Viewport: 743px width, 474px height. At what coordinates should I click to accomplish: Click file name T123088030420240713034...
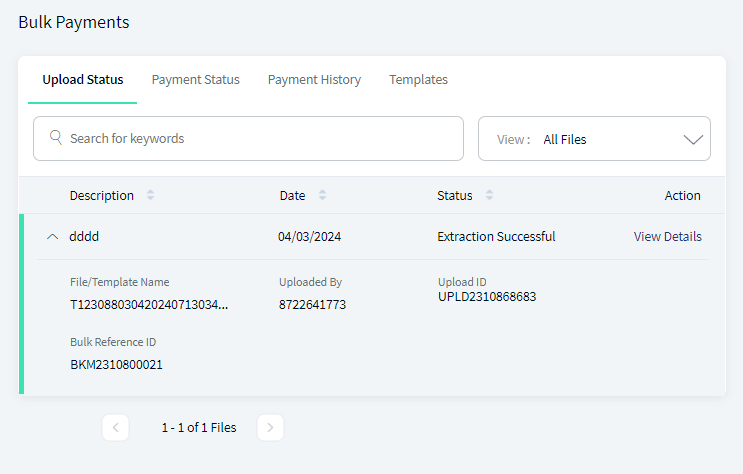pos(149,305)
